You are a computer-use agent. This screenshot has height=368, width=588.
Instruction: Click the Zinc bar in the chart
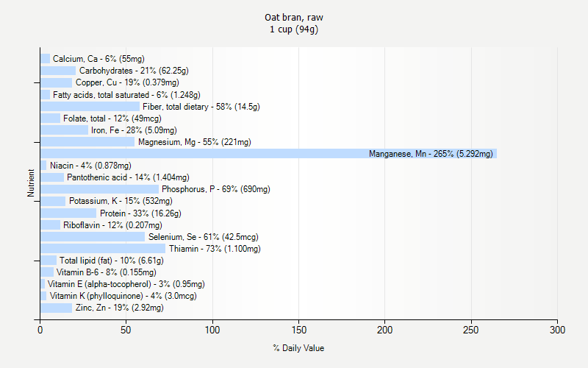click(x=57, y=308)
